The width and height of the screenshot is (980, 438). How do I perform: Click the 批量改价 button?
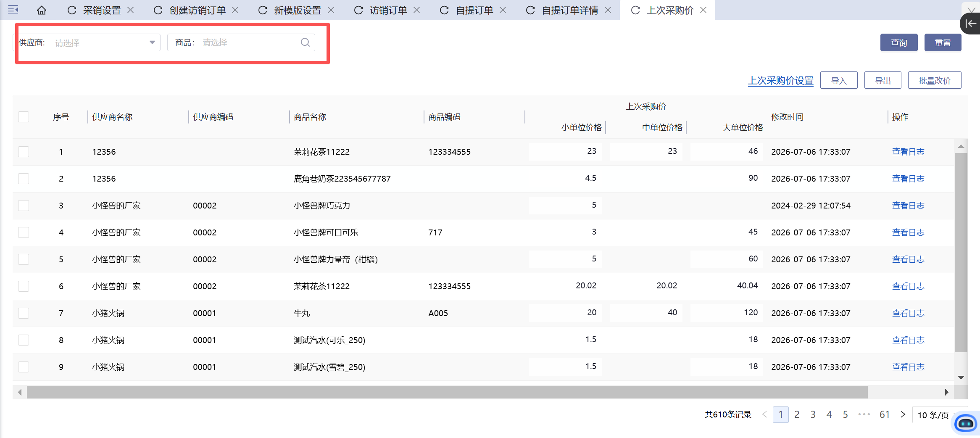click(x=935, y=80)
